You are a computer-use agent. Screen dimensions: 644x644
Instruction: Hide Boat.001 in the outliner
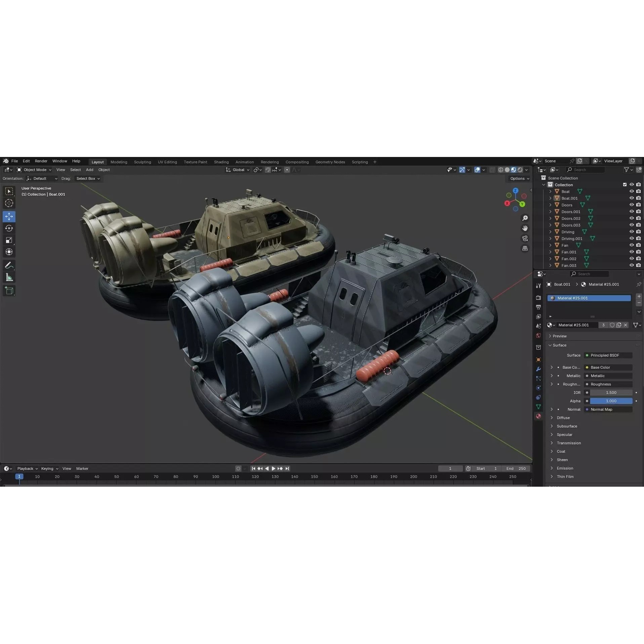631,198
